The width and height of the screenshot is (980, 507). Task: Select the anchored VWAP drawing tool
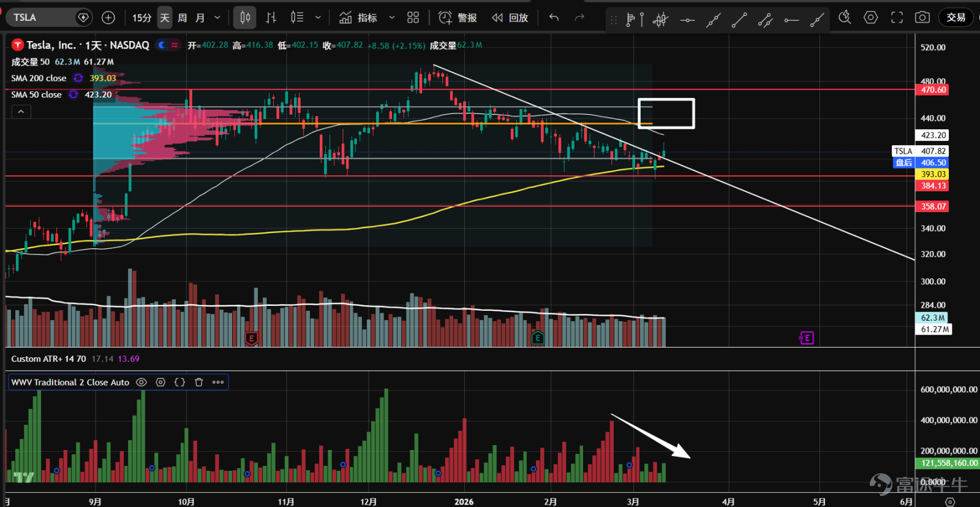660,20
